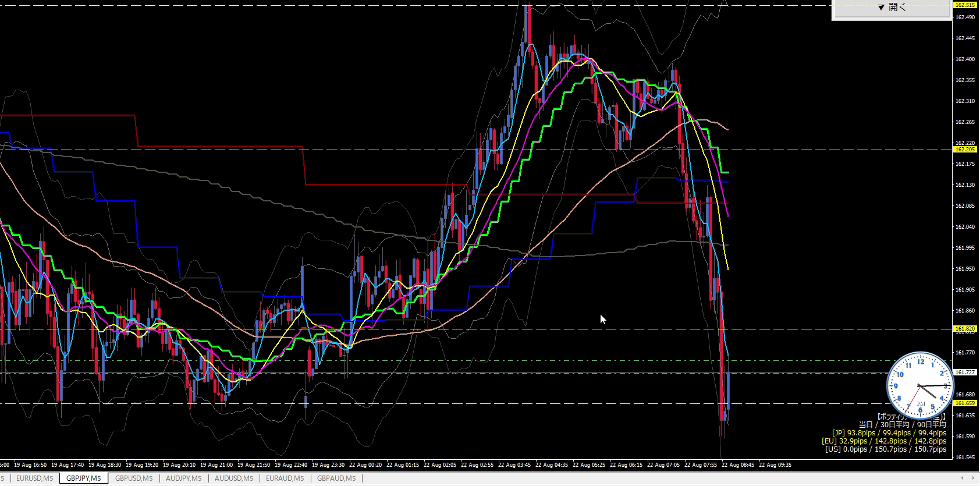The height and width of the screenshot is (486, 980).
Task: Click the 161.659 yellow price label
Action: [965, 403]
